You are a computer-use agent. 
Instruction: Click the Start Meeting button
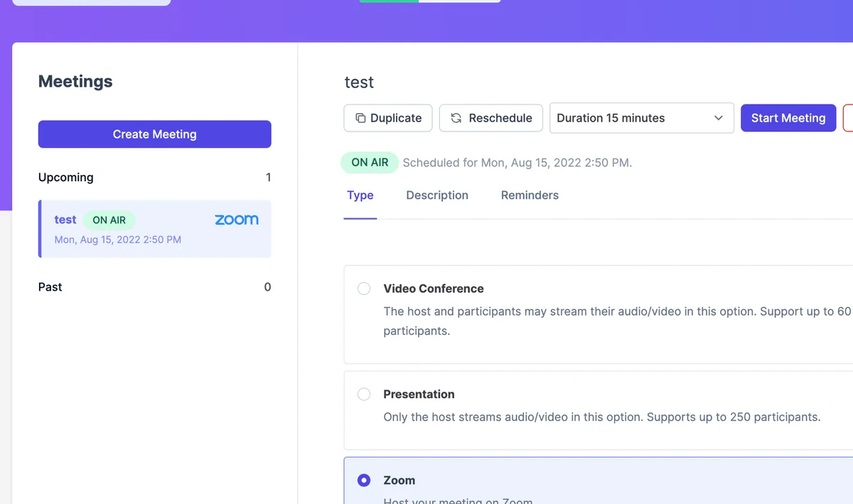click(788, 118)
